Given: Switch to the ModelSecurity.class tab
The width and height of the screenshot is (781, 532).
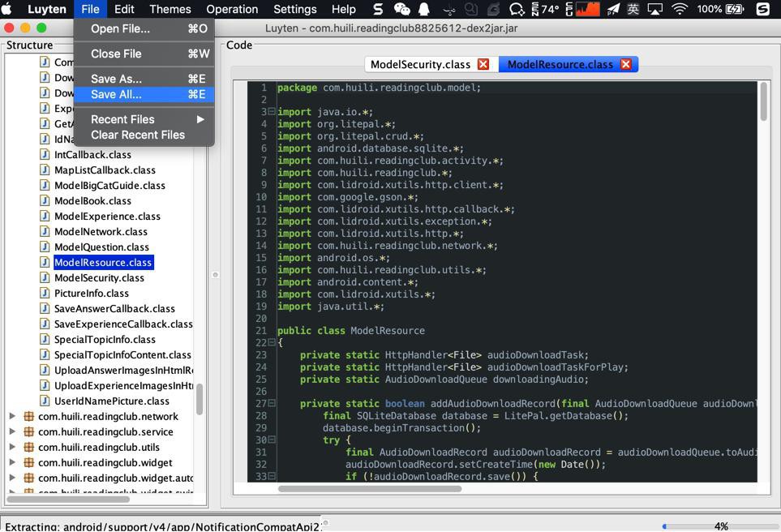Looking at the screenshot, I should tap(420, 64).
